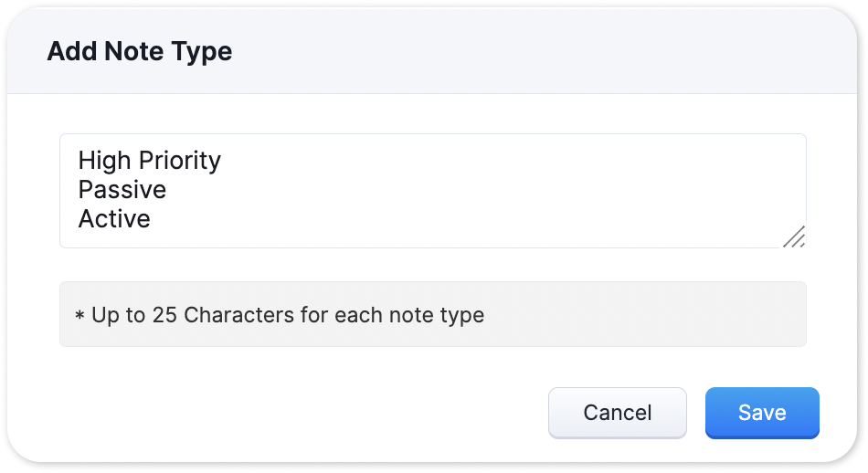Click the 25 Characters hint text
Viewport: 868px width, 473px height.
[280, 316]
